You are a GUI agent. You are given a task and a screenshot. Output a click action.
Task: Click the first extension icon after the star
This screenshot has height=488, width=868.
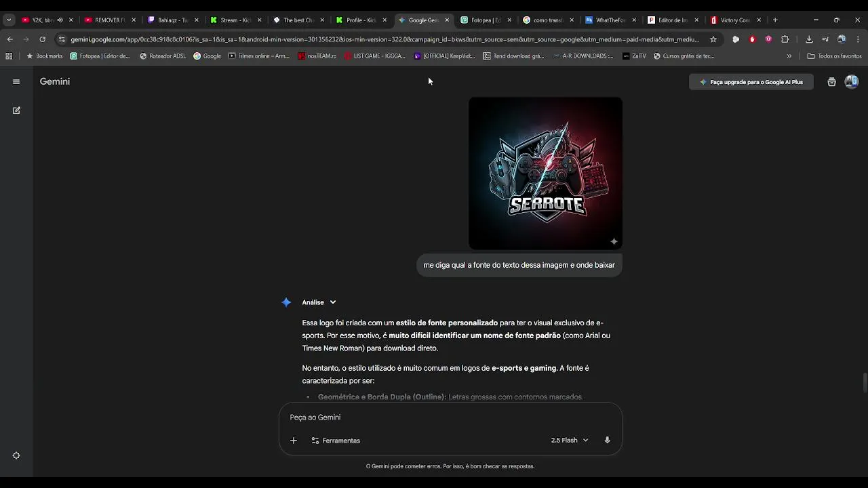click(x=736, y=39)
